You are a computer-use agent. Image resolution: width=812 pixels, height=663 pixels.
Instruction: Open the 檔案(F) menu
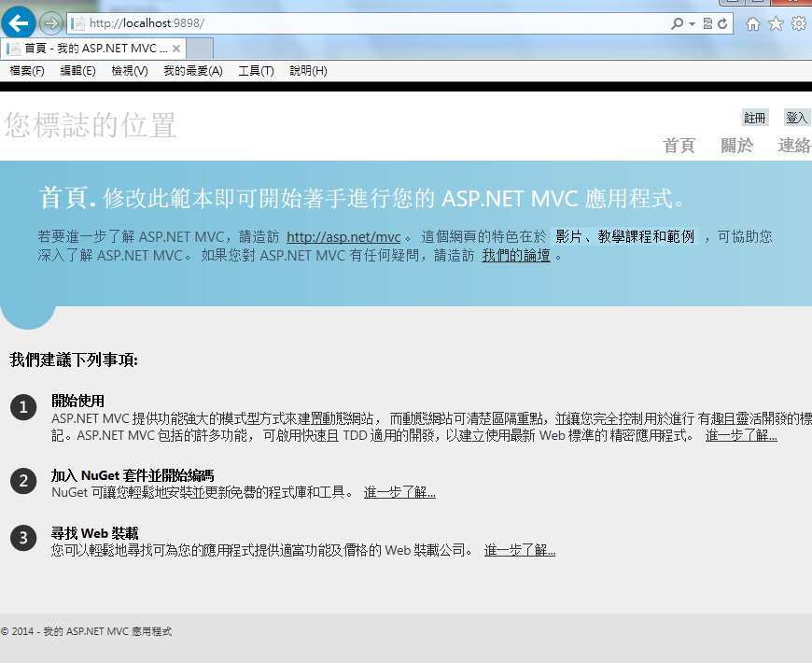pos(27,70)
